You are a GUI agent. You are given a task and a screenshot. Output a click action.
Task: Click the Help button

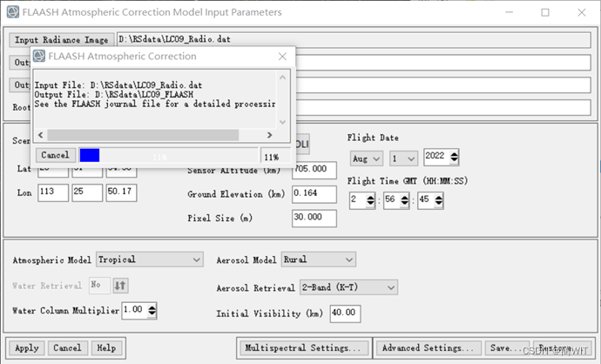coord(106,348)
